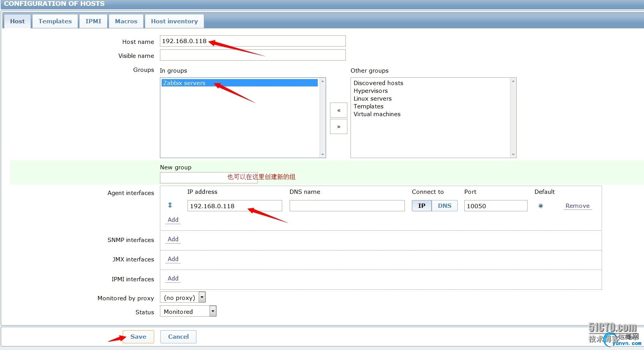Move group right with » button
Screen dimensions: 644x350
(338, 127)
